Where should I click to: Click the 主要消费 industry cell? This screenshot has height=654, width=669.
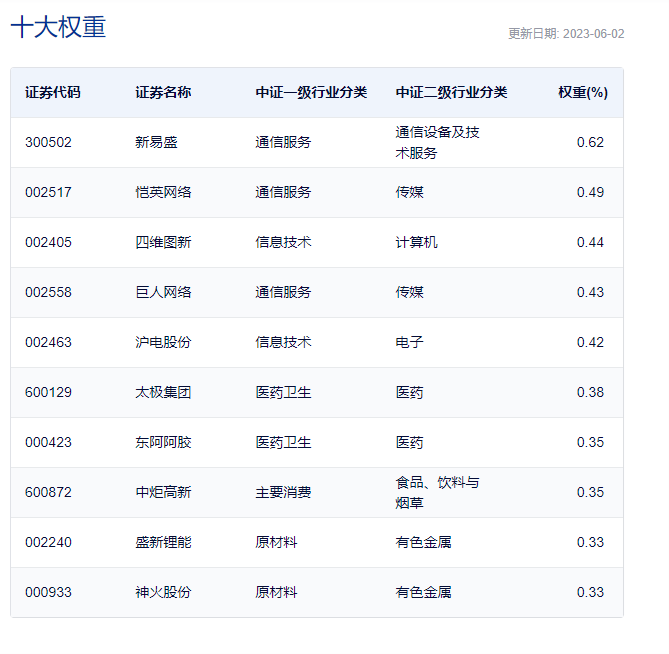(x=283, y=492)
